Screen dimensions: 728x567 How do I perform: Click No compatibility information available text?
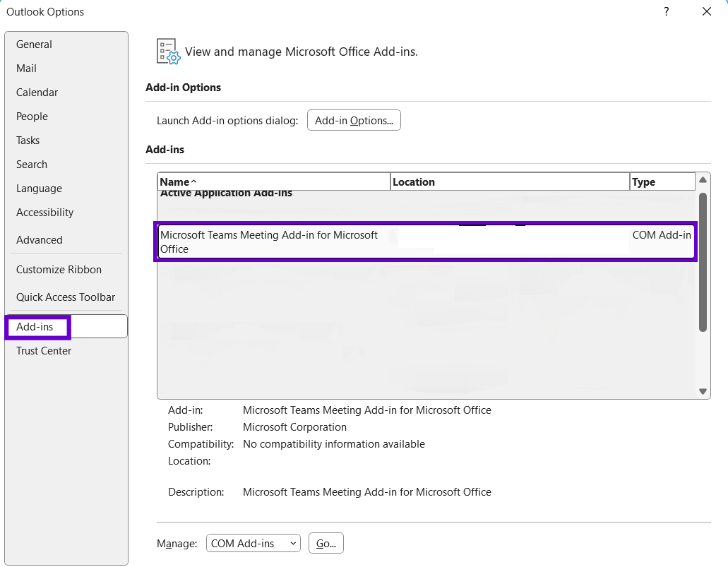pos(334,444)
